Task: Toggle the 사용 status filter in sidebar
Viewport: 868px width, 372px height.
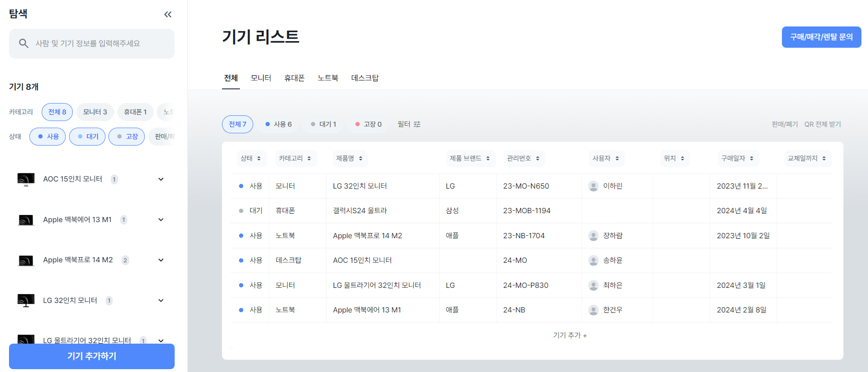Action: click(48, 137)
